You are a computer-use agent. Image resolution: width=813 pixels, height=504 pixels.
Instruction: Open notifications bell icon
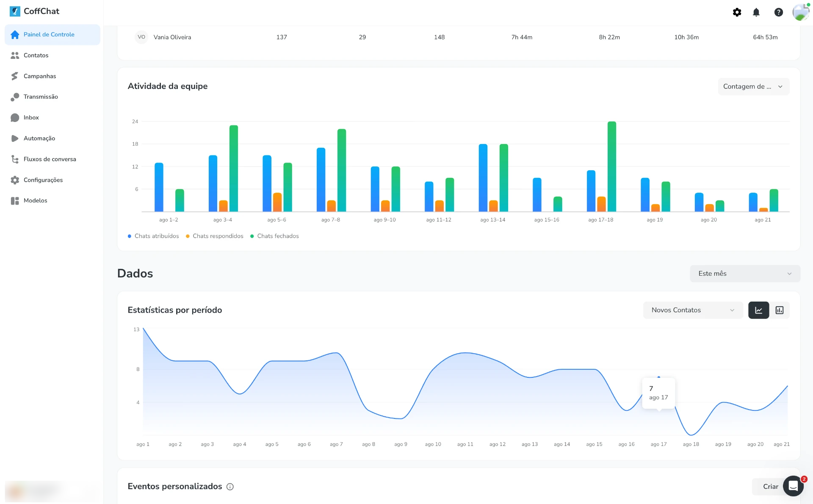coord(756,12)
